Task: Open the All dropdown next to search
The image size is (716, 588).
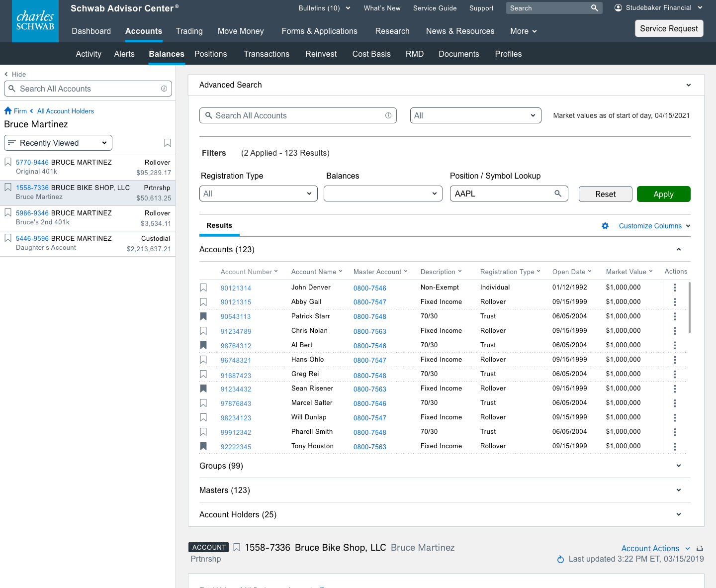Action: pos(475,115)
